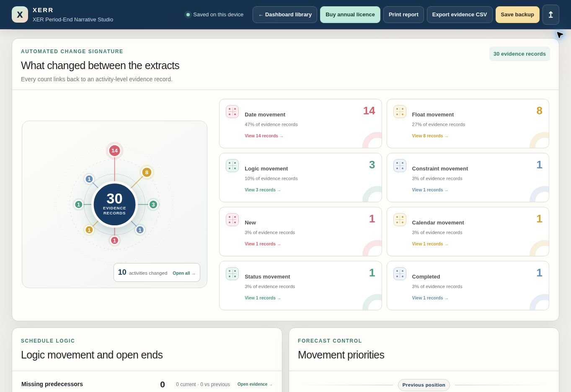The width and height of the screenshot is (571, 392).
Task: Click the central 30 evidence records circle
Action: [x=114, y=204]
